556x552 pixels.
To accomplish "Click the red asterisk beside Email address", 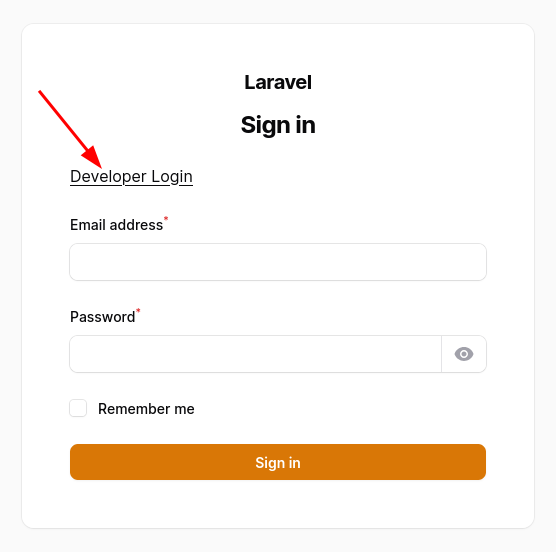I will pos(166,219).
